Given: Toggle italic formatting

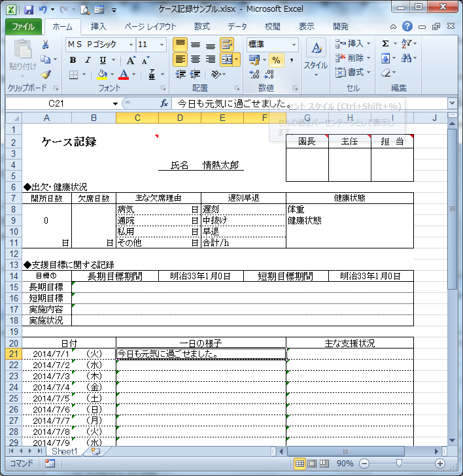Looking at the screenshot, I should (86, 59).
